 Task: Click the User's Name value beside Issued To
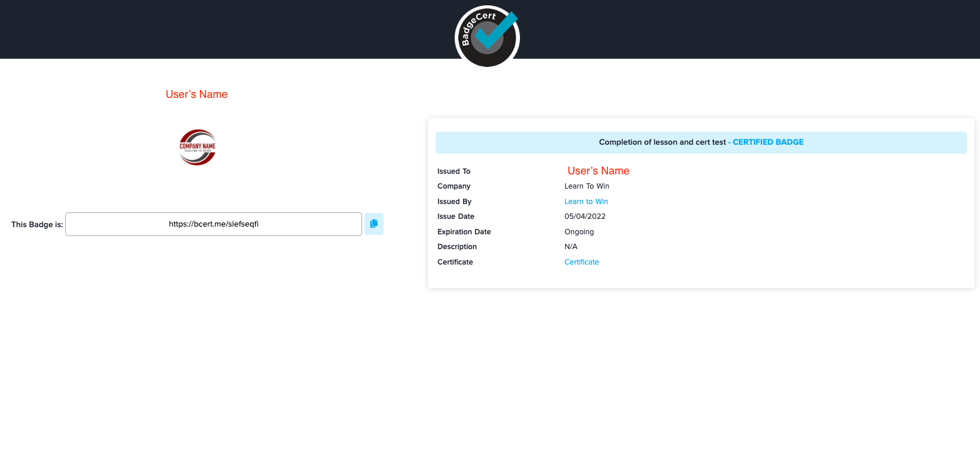click(598, 171)
